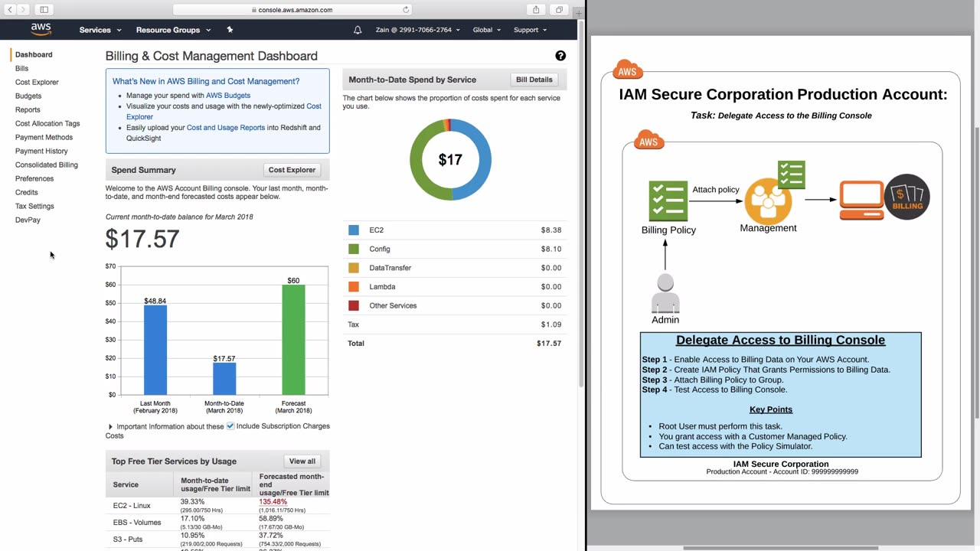The width and height of the screenshot is (980, 551).
Task: Open Budgets in the sidebar
Action: click(28, 96)
